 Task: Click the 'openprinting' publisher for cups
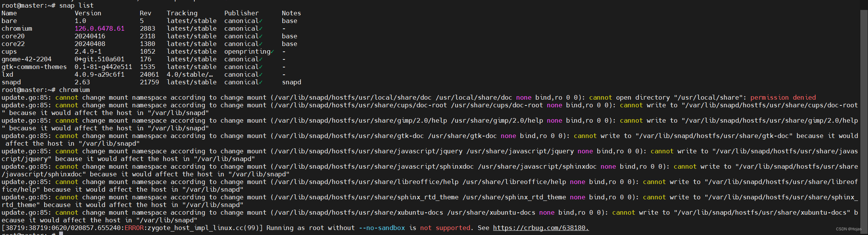(247, 52)
